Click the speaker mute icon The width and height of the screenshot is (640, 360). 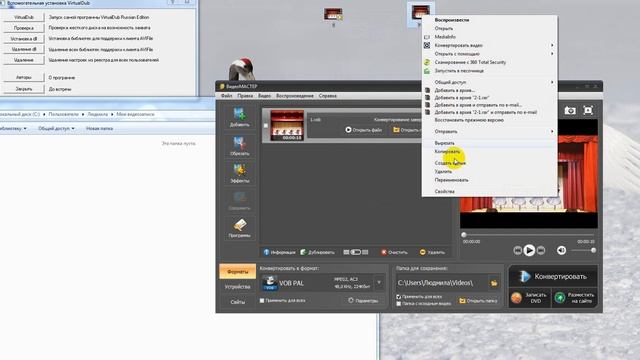point(562,250)
